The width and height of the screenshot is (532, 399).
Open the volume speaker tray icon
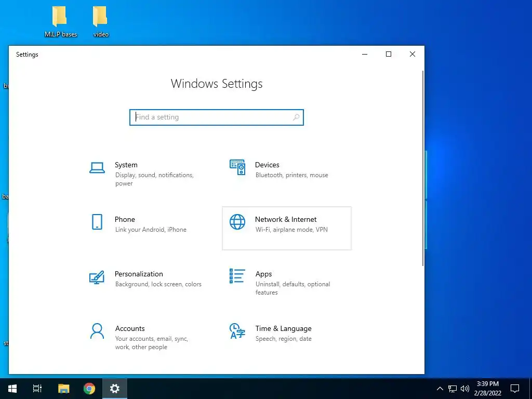pyautogui.click(x=465, y=389)
